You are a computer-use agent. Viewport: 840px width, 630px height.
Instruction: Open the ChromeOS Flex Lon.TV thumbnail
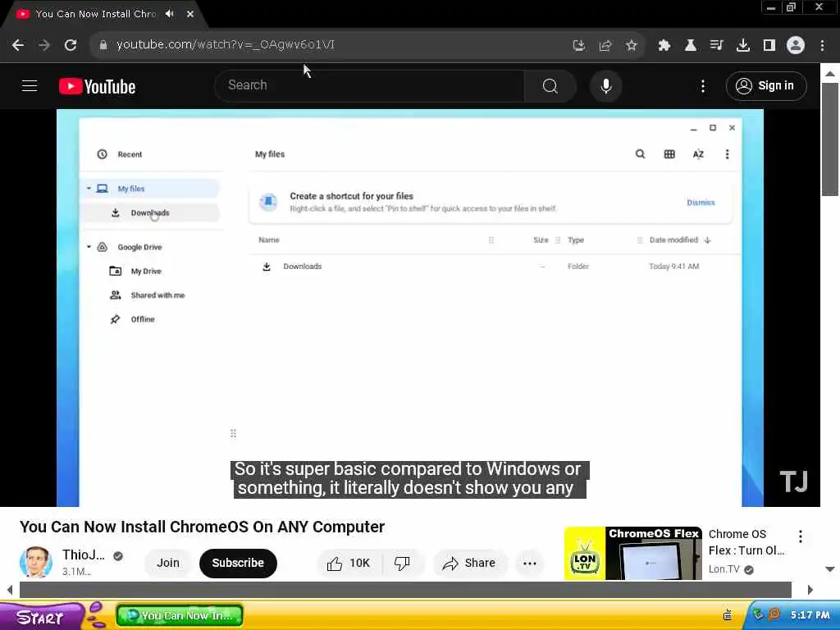(632, 554)
